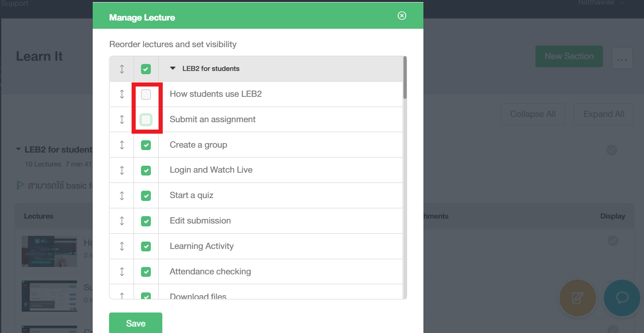
Task: Uncheck the Learning Activity checkbox
Action: pos(146,246)
